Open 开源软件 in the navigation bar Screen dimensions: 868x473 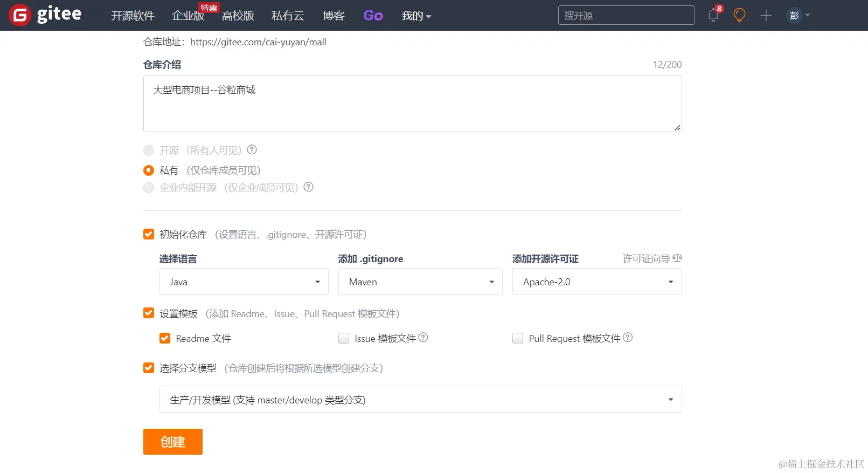click(x=133, y=16)
